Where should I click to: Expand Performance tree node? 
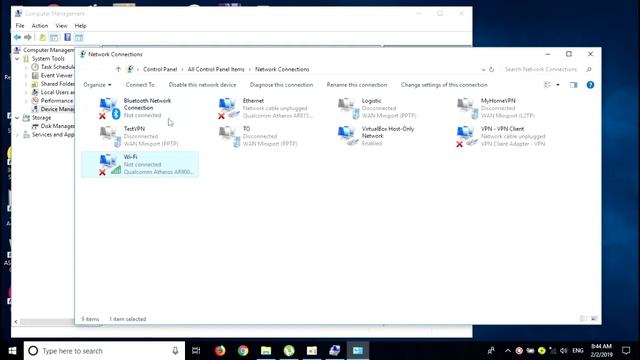pos(26,101)
